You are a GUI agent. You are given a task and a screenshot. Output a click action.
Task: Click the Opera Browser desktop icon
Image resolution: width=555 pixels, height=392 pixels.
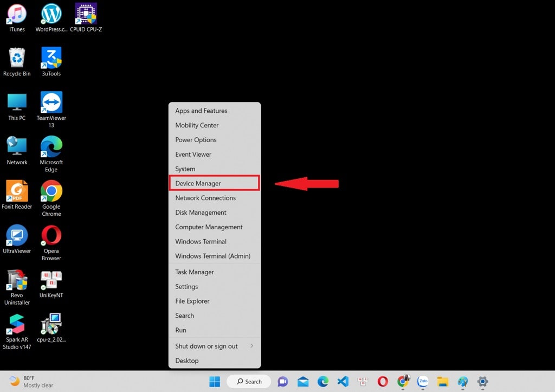51,236
